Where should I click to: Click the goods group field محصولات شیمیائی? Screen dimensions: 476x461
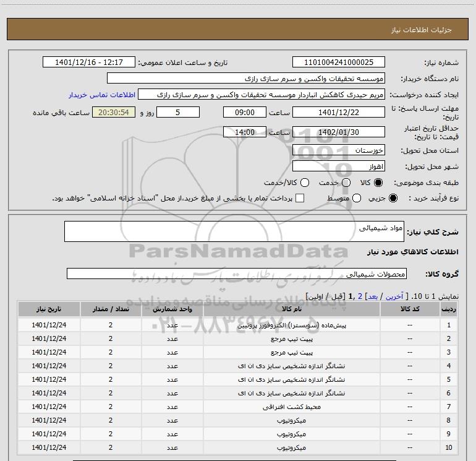pyautogui.click(x=237, y=274)
